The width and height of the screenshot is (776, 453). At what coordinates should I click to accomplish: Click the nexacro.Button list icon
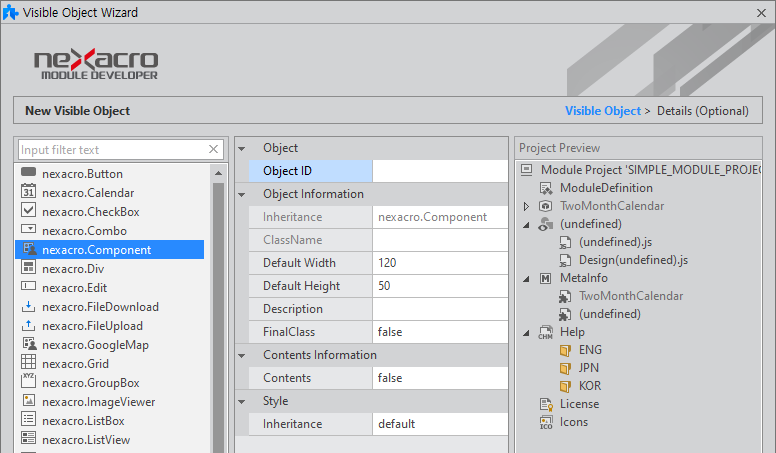pyautogui.click(x=28, y=173)
